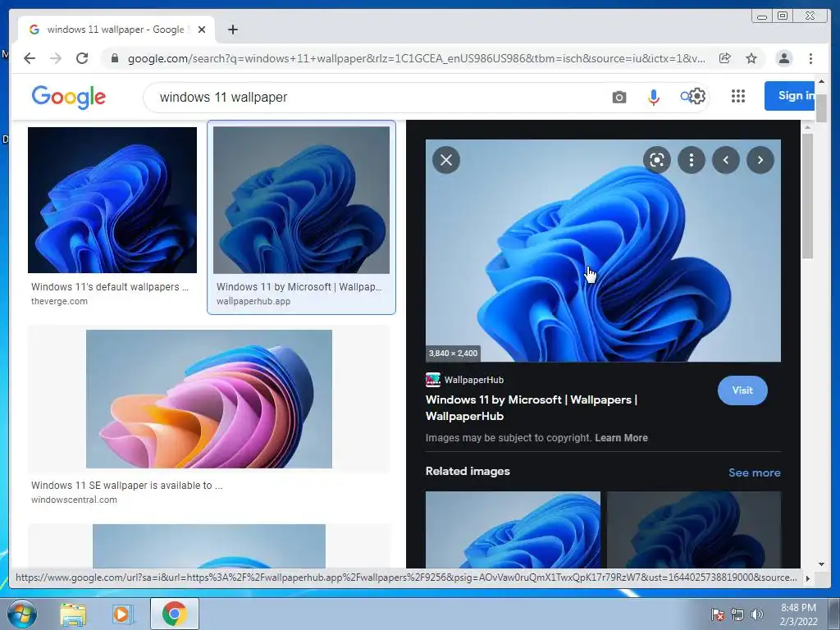840x630 pixels.
Task: Search inside the image with the lens icon
Action: click(657, 160)
